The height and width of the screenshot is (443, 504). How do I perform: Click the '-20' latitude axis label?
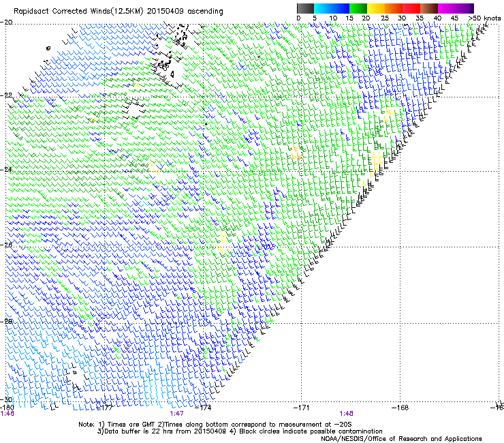click(6, 22)
